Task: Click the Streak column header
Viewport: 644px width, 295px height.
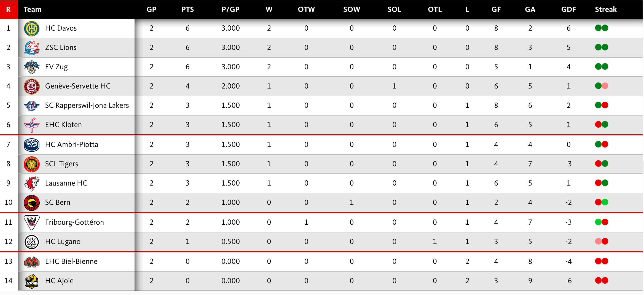Action: point(606,9)
